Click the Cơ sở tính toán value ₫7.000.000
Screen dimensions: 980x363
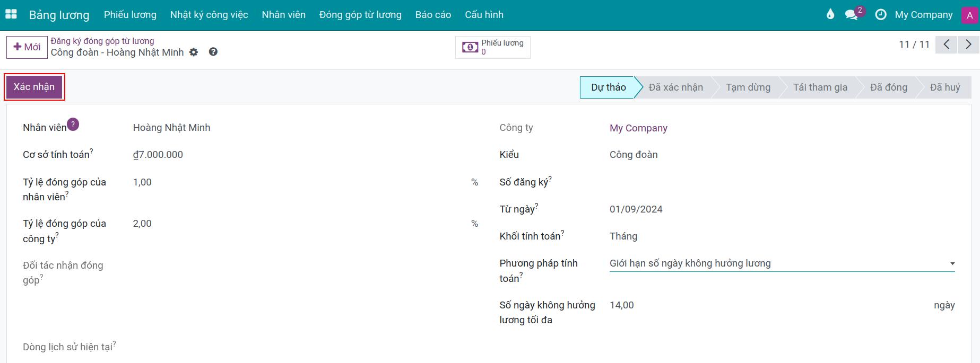(x=158, y=155)
